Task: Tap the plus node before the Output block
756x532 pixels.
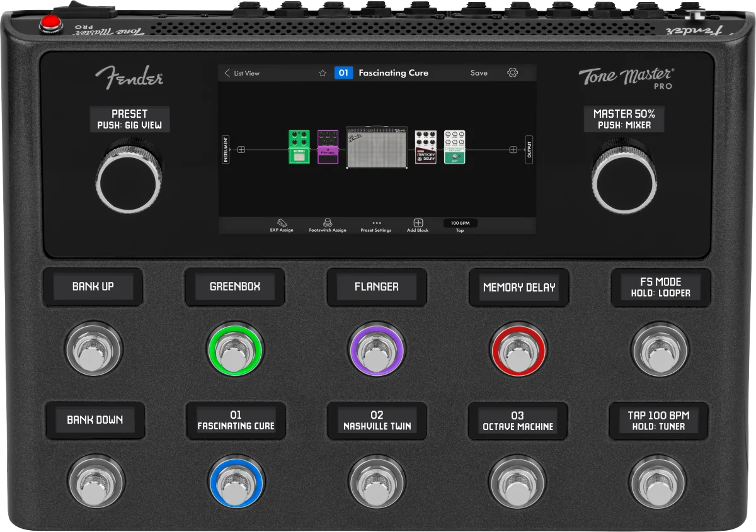Action: tap(513, 150)
